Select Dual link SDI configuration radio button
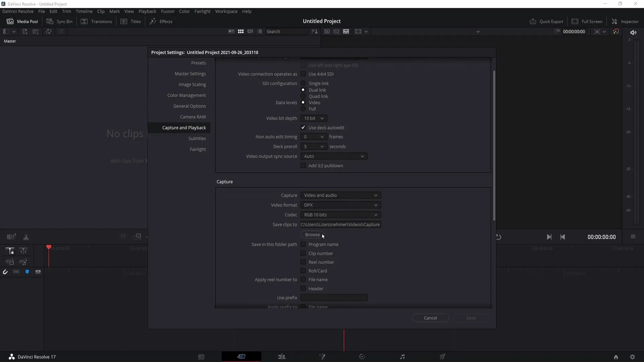Screen dimensions: 644x362 pos(303,90)
